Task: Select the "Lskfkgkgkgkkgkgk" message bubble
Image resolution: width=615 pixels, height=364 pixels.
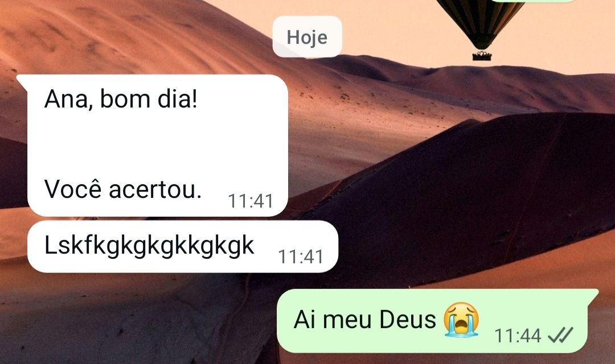Action: [x=182, y=246]
